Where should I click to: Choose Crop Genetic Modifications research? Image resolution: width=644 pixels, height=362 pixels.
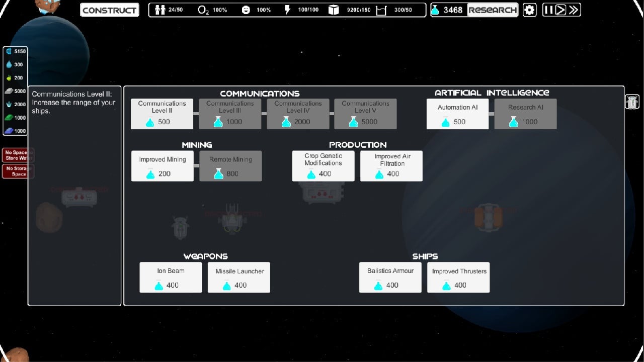pyautogui.click(x=323, y=166)
